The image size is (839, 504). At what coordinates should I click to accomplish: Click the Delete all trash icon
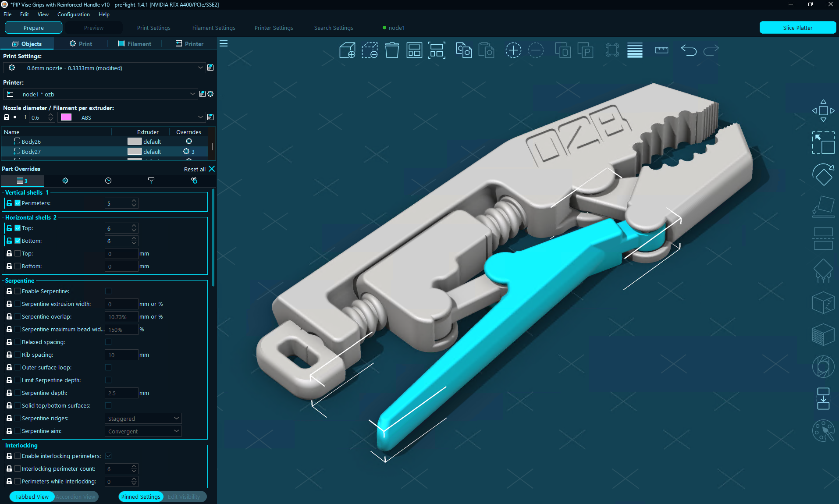(x=392, y=50)
